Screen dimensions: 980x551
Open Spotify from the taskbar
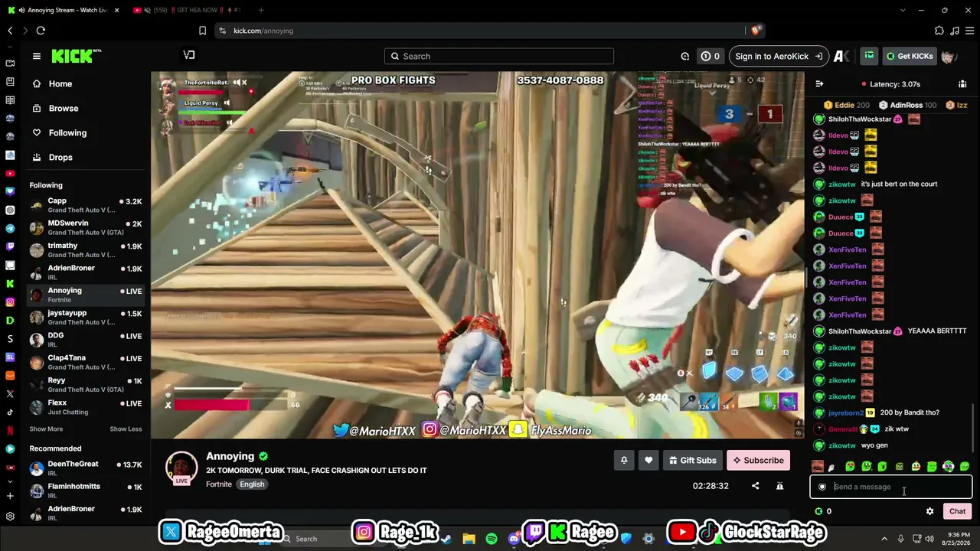coord(492,539)
